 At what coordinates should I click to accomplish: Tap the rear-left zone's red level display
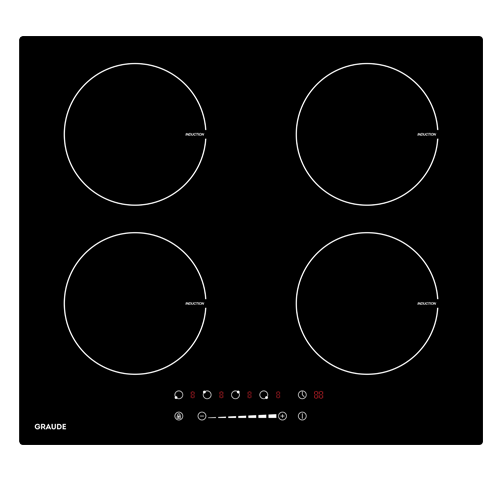pyautogui.click(x=221, y=395)
